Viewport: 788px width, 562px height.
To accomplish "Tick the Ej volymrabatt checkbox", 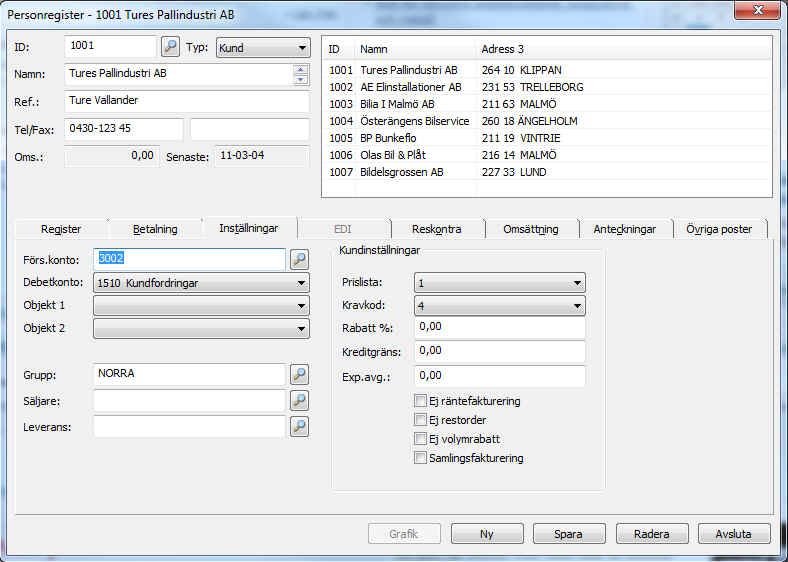I will point(420,439).
